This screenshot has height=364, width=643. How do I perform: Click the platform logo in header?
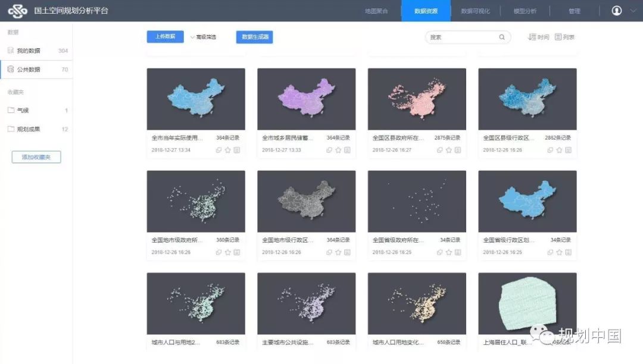click(17, 11)
